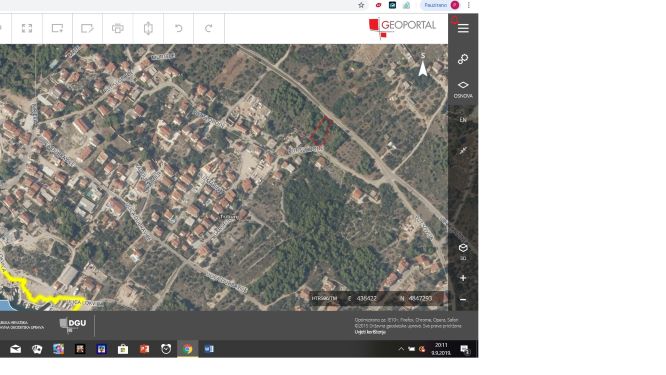Click the north arrow compass on map
Viewport: 666px width, 375px height.
click(x=423, y=65)
